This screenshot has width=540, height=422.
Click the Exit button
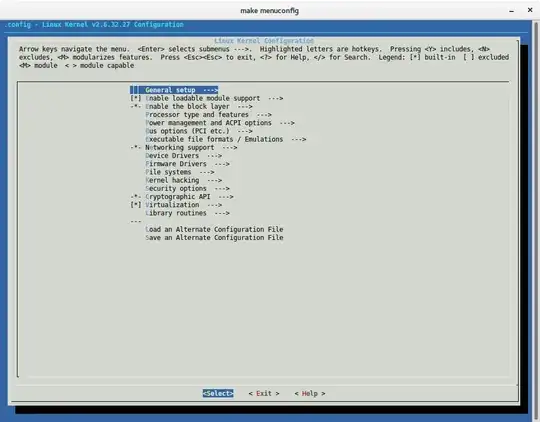pos(264,393)
